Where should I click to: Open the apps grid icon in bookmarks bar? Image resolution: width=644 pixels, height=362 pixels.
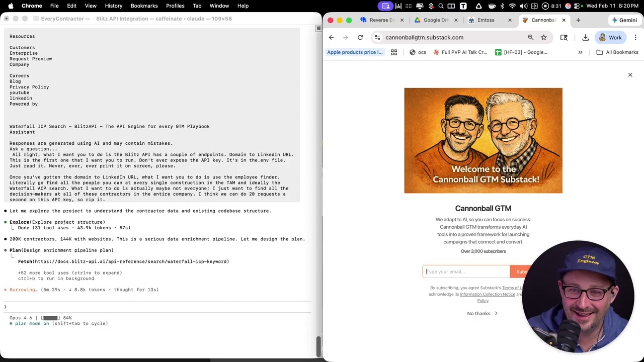394,52
